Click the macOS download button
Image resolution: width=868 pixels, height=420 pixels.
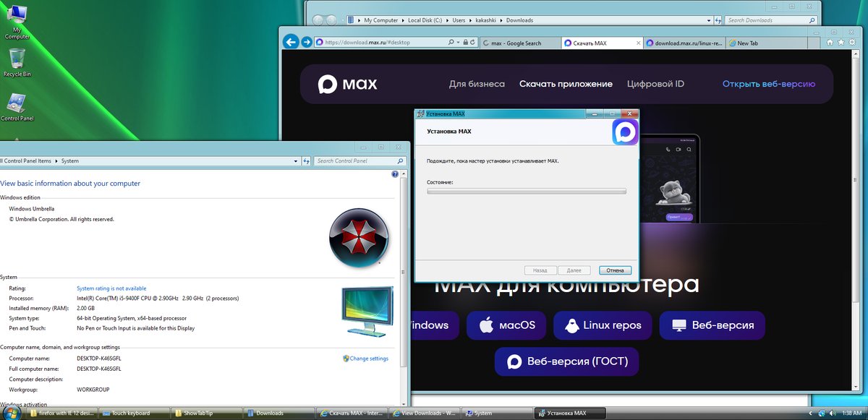[x=506, y=325]
